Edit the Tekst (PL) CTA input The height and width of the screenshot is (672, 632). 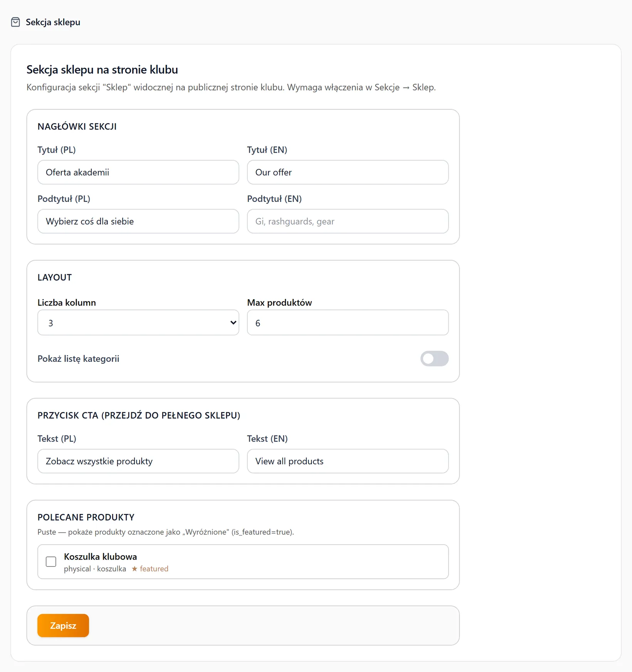tap(138, 461)
